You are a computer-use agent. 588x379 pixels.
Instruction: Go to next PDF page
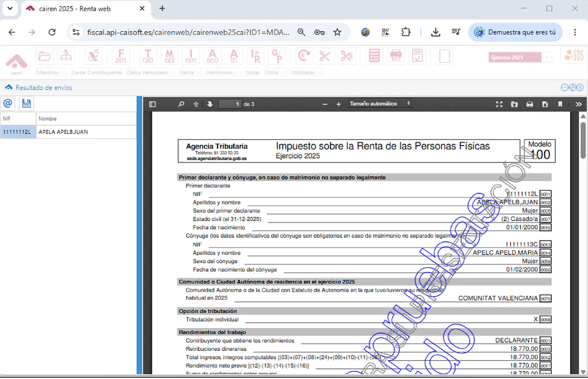click(210, 104)
